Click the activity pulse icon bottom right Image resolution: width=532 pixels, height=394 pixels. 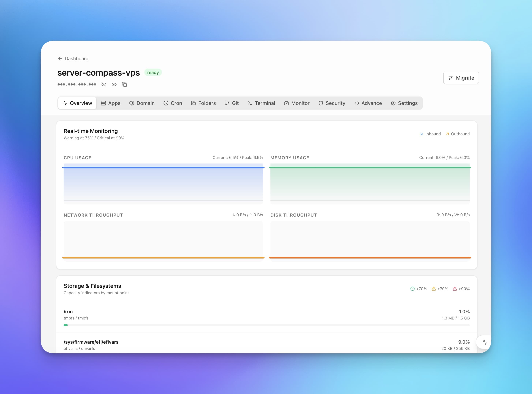pyautogui.click(x=485, y=342)
